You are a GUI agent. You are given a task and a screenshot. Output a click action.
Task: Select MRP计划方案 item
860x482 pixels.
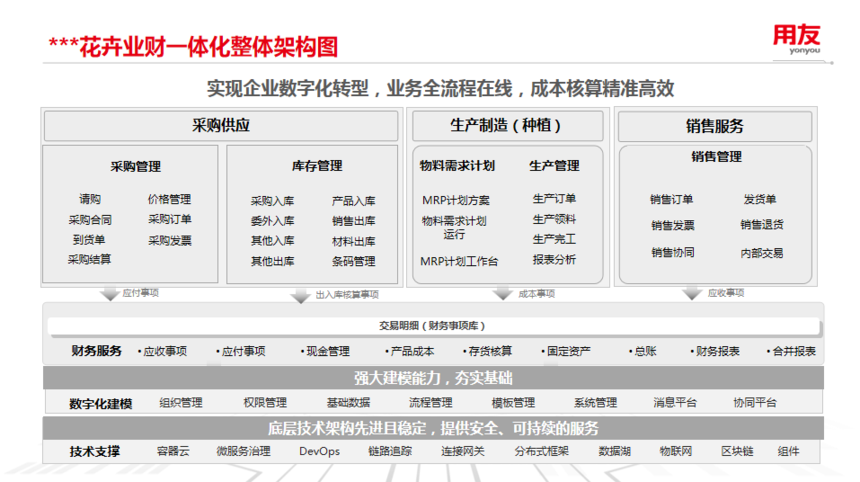[456, 201]
